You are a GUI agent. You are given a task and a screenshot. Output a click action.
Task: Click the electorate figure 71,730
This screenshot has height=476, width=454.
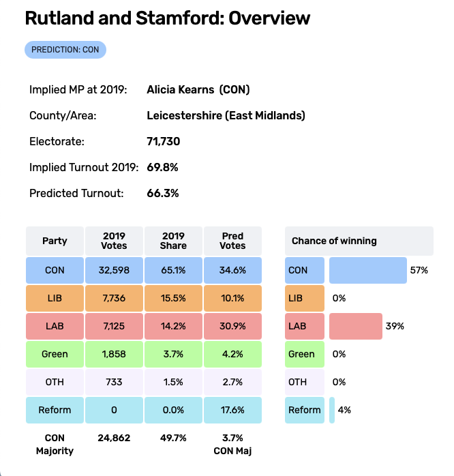click(x=164, y=141)
